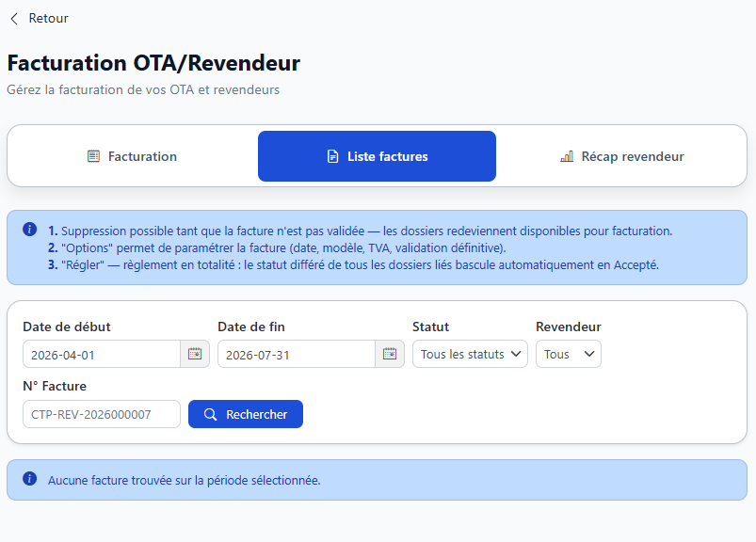Image resolution: width=756 pixels, height=542 pixels.
Task: Expand the Tous les statuts dropdown
Action: [470, 354]
